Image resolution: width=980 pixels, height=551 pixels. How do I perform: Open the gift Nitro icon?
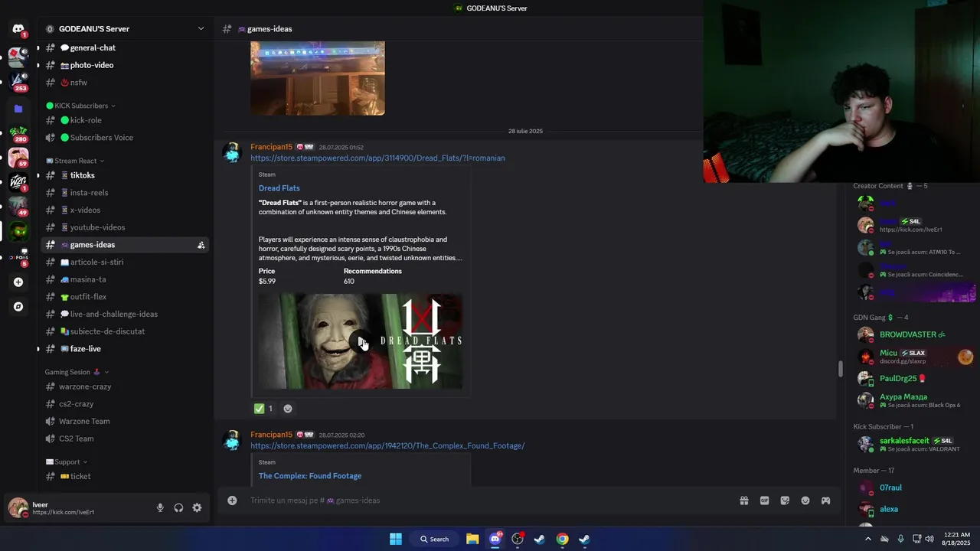pyautogui.click(x=743, y=500)
